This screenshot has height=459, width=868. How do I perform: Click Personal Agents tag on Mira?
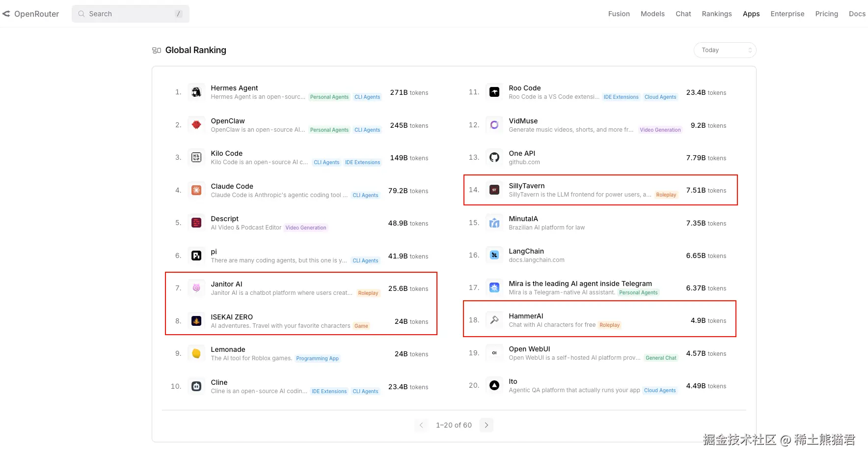click(638, 293)
